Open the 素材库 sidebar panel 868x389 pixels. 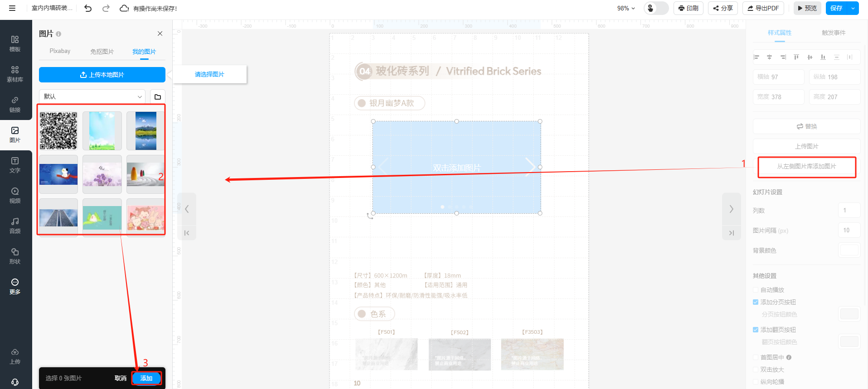pyautogui.click(x=15, y=74)
